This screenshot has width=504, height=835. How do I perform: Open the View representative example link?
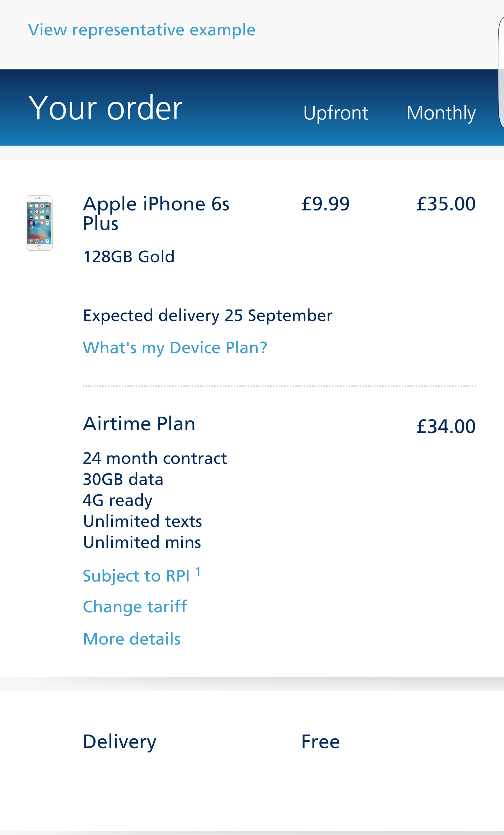(141, 30)
